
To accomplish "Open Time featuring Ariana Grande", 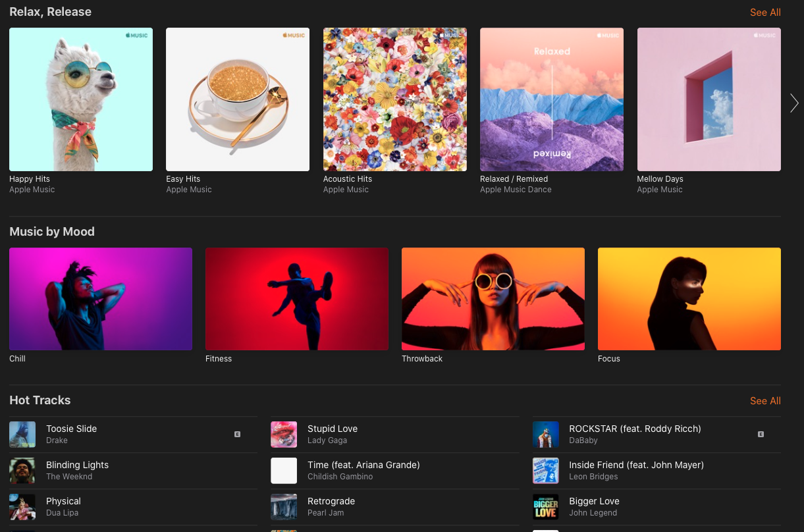I will pos(363,464).
